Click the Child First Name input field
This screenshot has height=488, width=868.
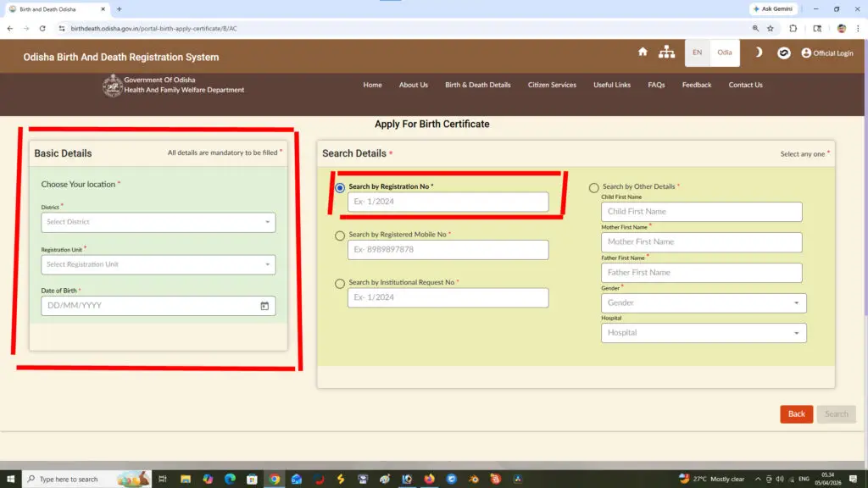click(701, 212)
